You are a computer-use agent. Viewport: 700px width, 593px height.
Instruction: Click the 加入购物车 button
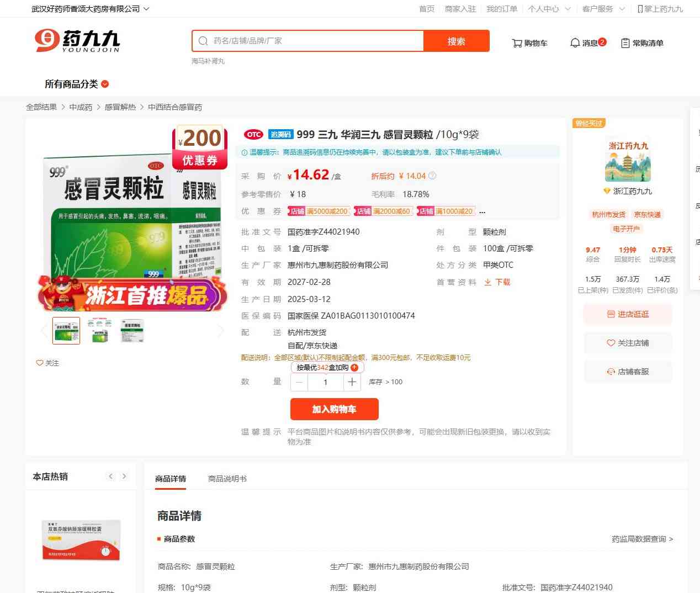tap(334, 409)
